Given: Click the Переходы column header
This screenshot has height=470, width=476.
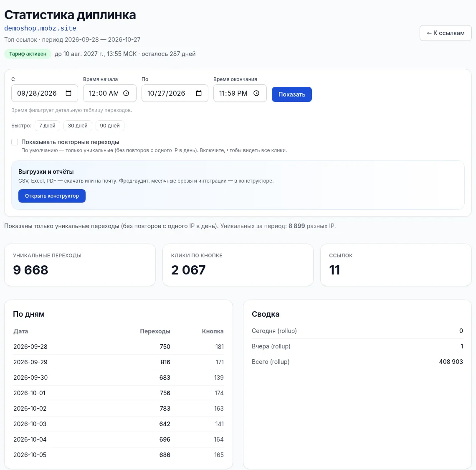Looking at the screenshot, I should [x=155, y=331].
